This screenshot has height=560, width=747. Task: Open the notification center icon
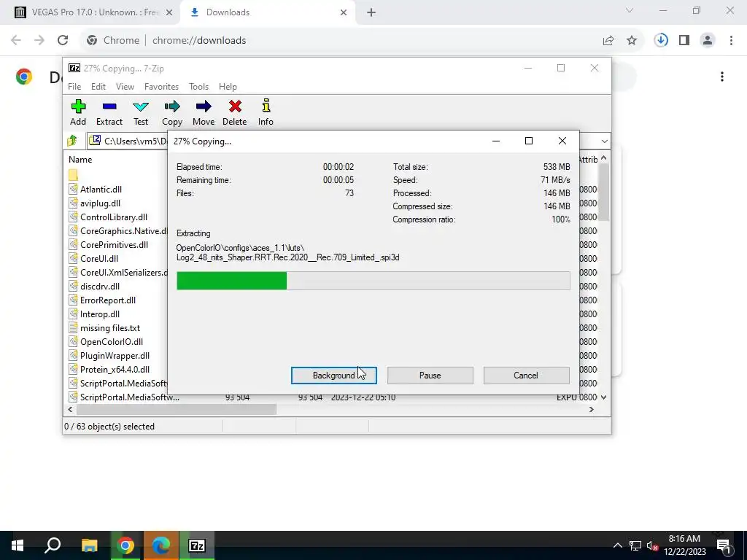724,545
